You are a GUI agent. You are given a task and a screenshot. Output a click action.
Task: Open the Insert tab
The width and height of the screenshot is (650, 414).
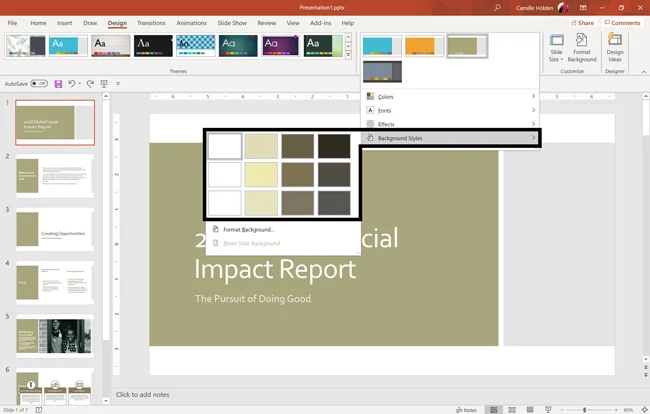(64, 23)
